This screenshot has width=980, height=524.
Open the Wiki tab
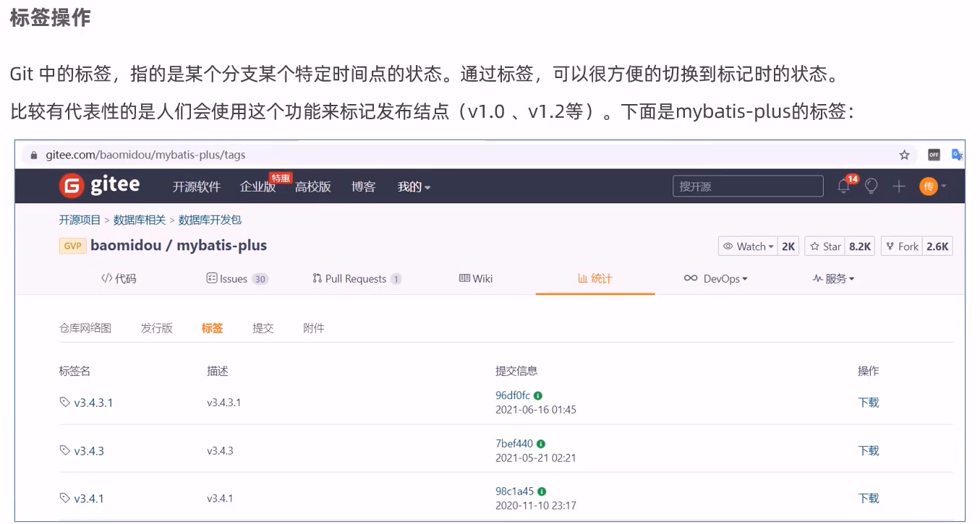(x=476, y=278)
